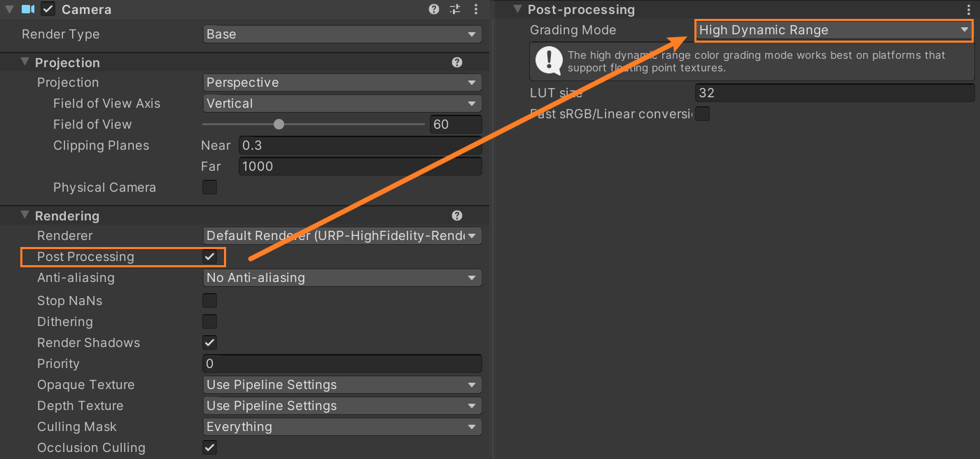The width and height of the screenshot is (980, 459).
Task: Open the Grading Mode dropdown
Action: click(833, 30)
